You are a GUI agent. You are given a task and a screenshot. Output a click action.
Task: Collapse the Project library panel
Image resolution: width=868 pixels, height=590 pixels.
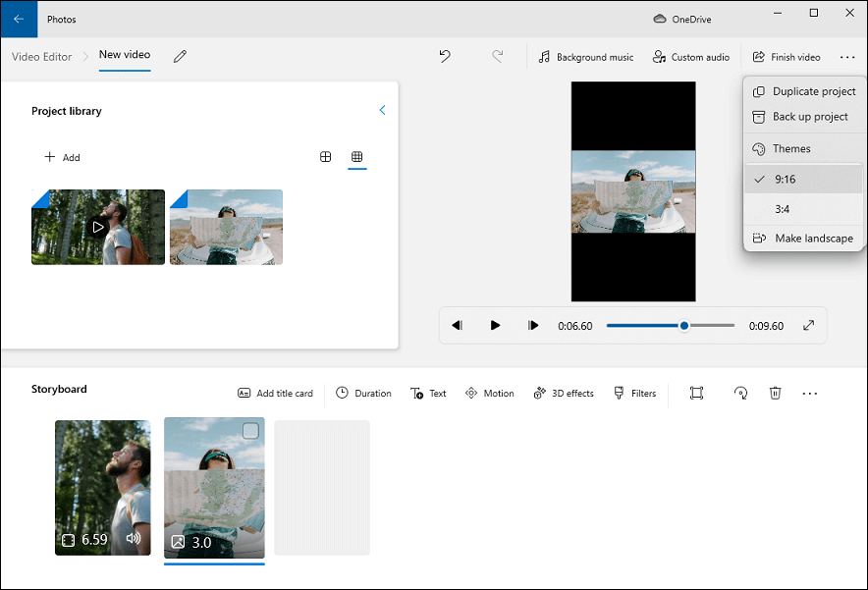pos(382,110)
